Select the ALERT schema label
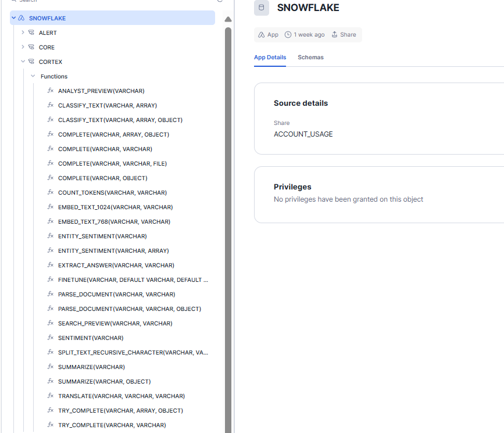 [48, 33]
